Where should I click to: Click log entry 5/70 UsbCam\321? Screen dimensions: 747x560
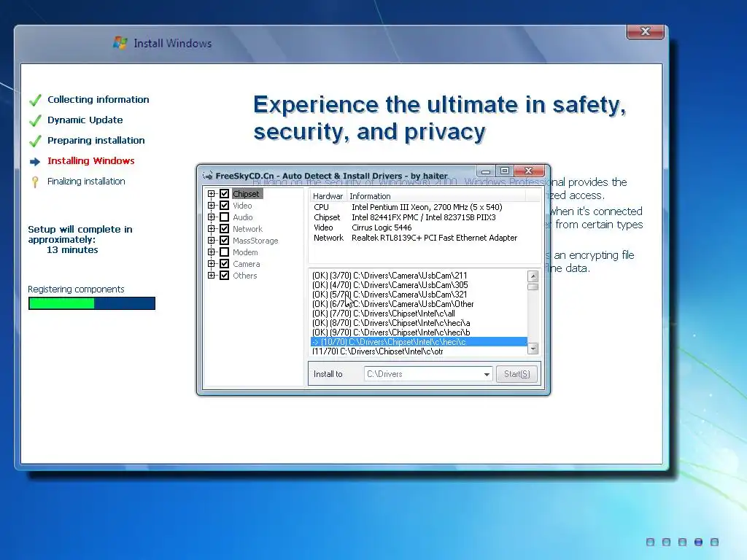coord(419,295)
